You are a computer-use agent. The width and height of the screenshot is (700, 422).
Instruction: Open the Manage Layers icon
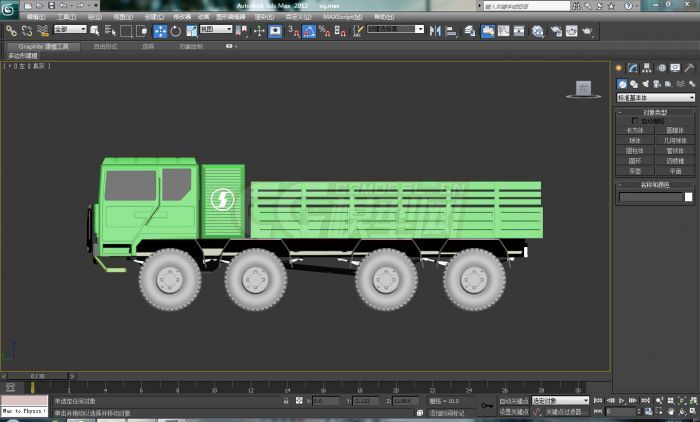click(469, 31)
